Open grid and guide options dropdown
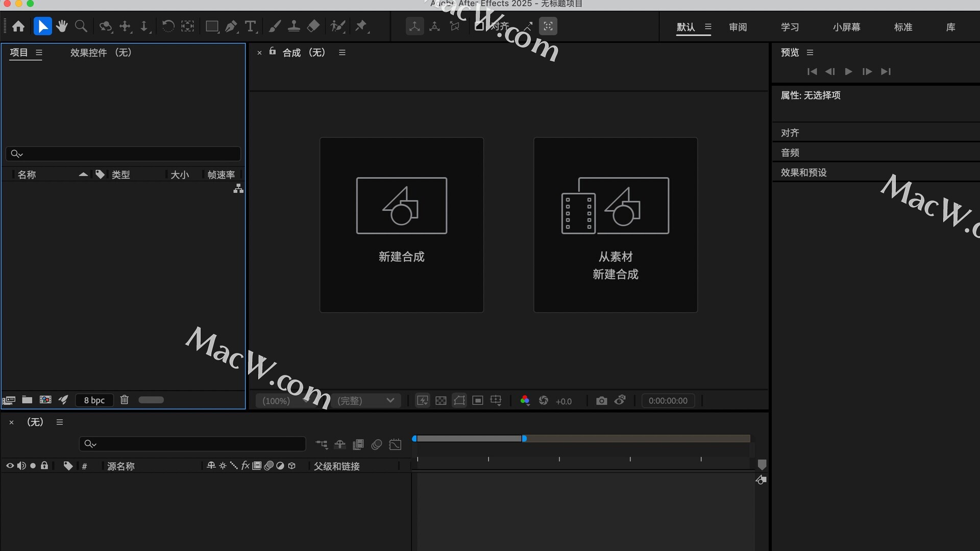The image size is (980, 551). click(496, 401)
